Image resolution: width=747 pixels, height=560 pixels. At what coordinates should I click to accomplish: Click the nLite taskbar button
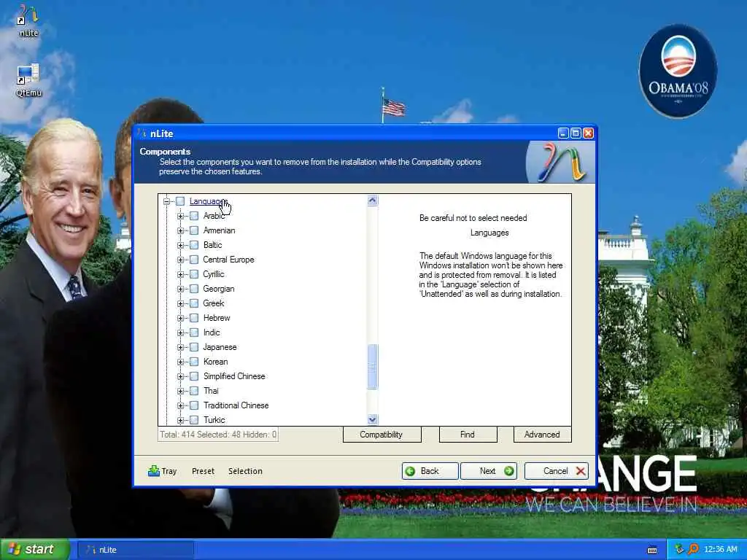point(135,550)
